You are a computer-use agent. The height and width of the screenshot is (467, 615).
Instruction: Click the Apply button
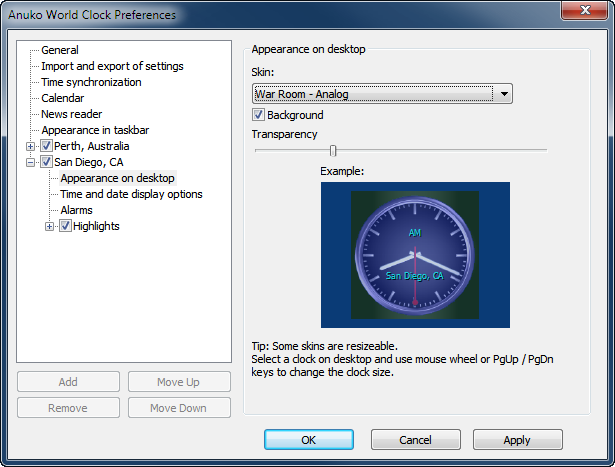pos(517,440)
